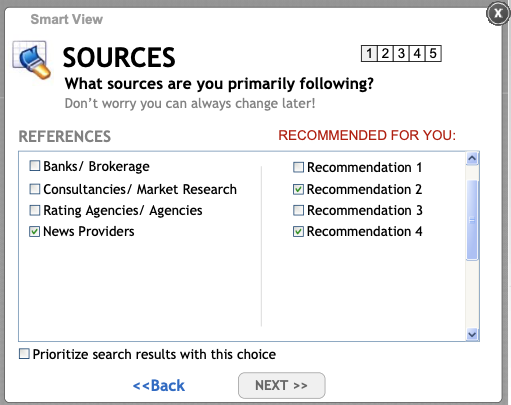Click the scroll down arrow
Image resolution: width=511 pixels, height=405 pixels.
click(472, 334)
